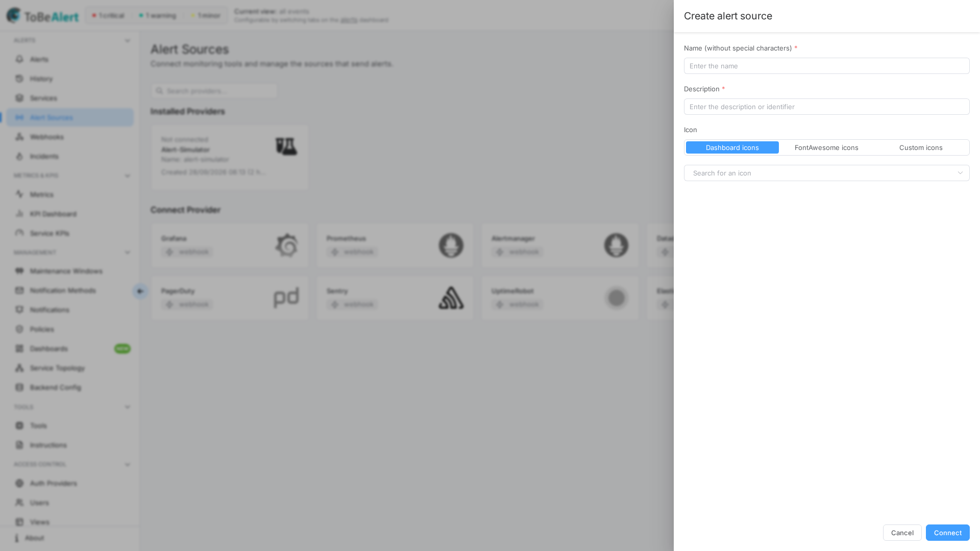Viewport: 980px width, 551px height.
Task: Collapse the sidebar with arrow button
Action: 140,291
